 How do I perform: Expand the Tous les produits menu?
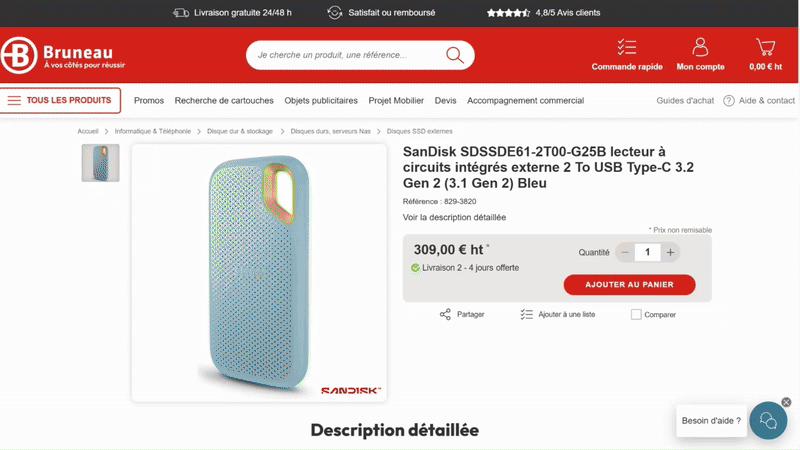click(62, 100)
